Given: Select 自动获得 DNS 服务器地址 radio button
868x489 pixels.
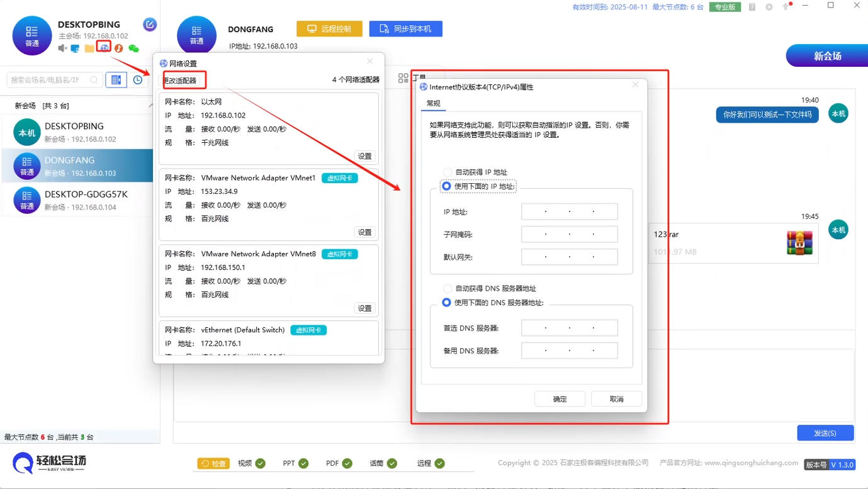Looking at the screenshot, I should click(x=448, y=288).
